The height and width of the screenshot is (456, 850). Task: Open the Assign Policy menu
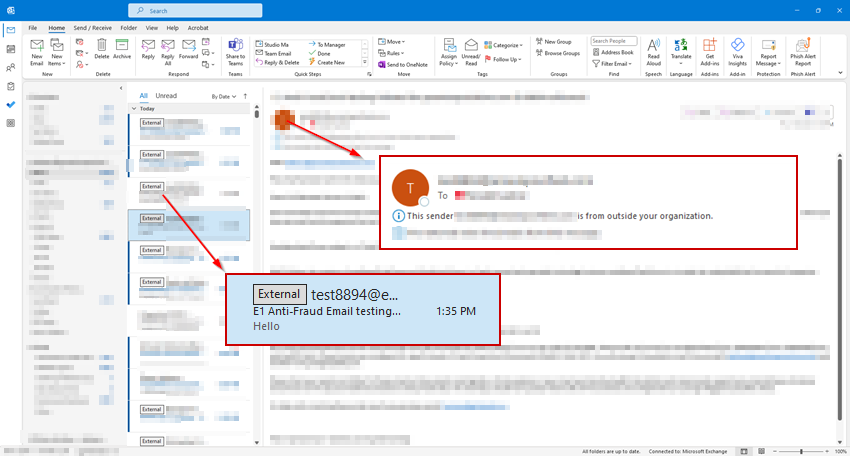449,52
